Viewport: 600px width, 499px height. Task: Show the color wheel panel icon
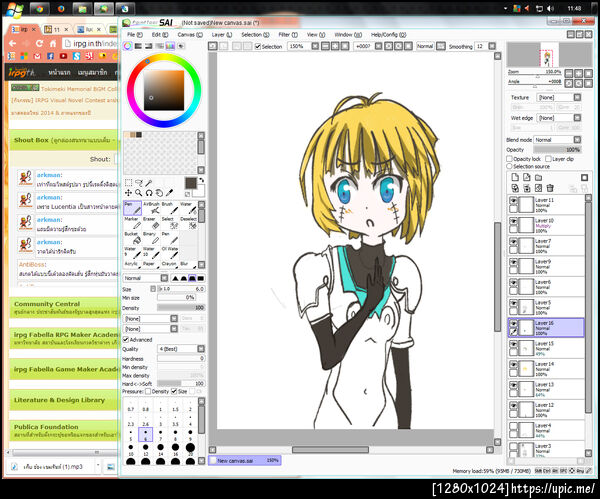127,46
